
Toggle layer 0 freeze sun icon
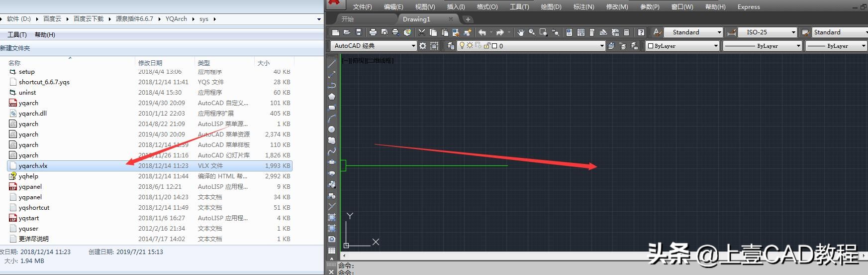470,46
